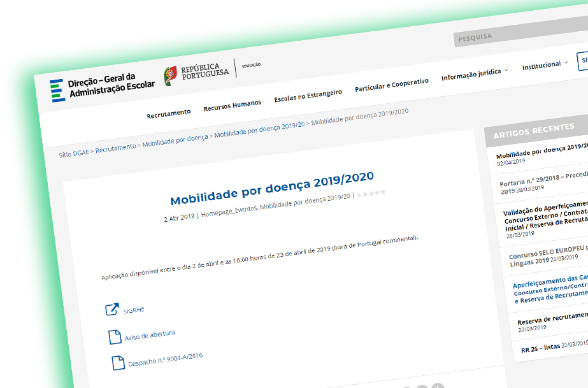
Task: Rate the article with the first star
Action: point(360,194)
